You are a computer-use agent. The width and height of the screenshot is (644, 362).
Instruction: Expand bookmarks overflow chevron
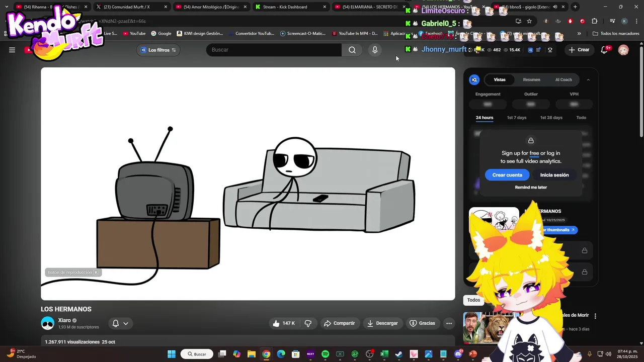579,34
